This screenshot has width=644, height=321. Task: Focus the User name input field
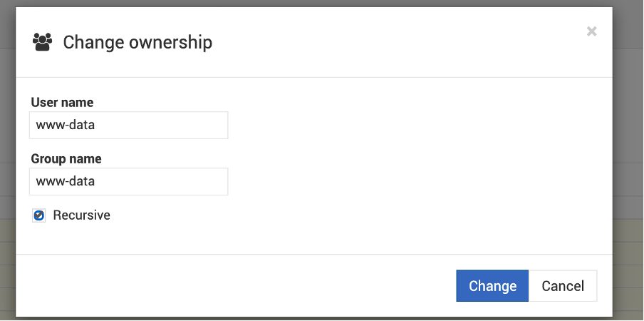[128, 125]
